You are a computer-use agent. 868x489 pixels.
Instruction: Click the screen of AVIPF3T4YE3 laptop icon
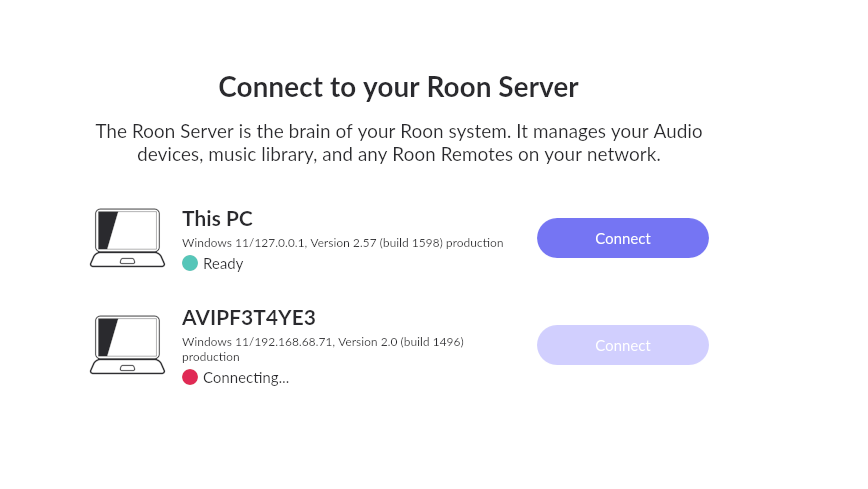point(127,337)
